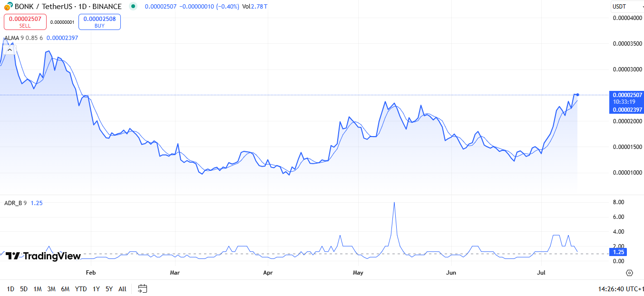Select the 5Y time range

point(109,288)
